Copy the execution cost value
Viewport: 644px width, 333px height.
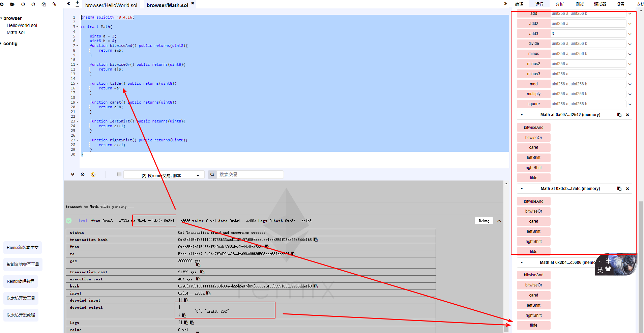click(x=198, y=279)
